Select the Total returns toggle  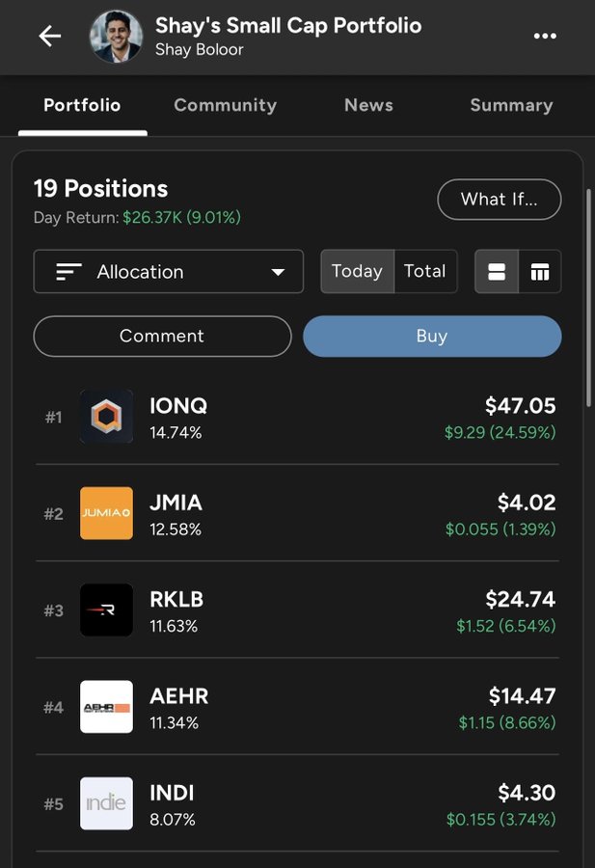tap(424, 272)
